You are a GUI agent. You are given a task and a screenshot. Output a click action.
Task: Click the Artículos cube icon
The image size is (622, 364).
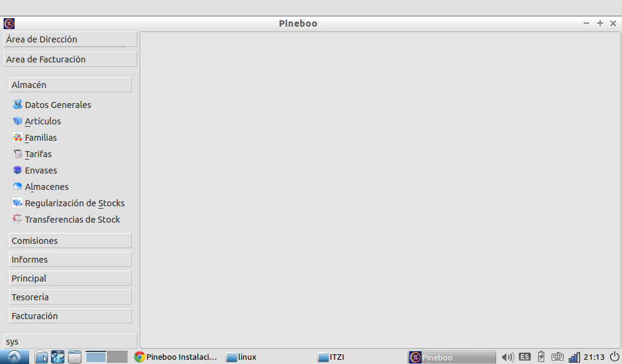click(x=17, y=121)
